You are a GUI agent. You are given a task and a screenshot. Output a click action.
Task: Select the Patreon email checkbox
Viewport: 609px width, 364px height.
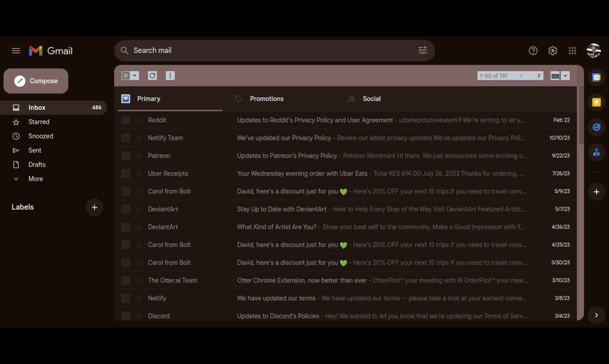[x=126, y=156]
